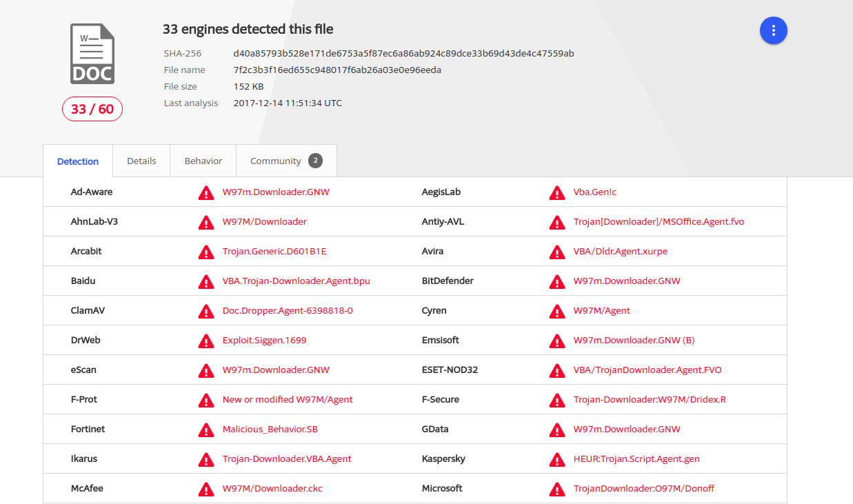Image resolution: width=853 pixels, height=504 pixels.
Task: Select the ESET-NOD32 engine name
Action: (450, 370)
